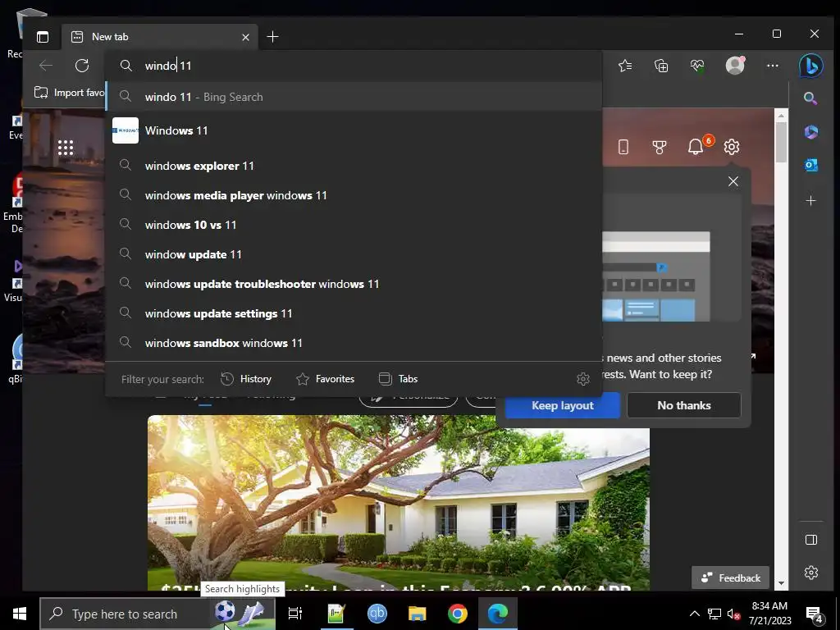Viewport: 840px width, 630px height.
Task: Open the taskbar clock showing 8:34 AM
Action: pos(769,614)
